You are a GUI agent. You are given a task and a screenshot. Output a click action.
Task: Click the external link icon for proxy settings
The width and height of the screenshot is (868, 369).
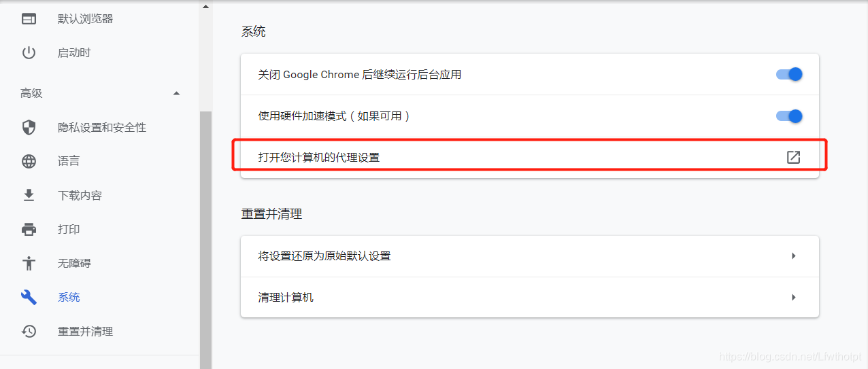(x=793, y=157)
